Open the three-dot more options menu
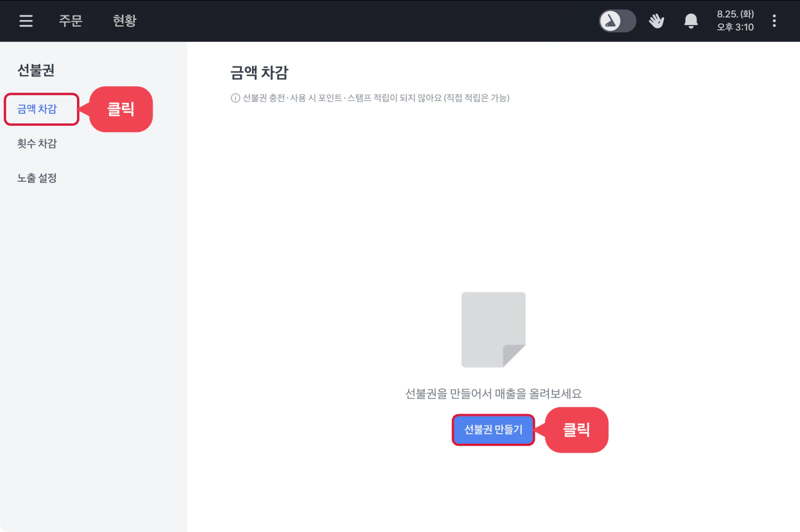 point(774,20)
